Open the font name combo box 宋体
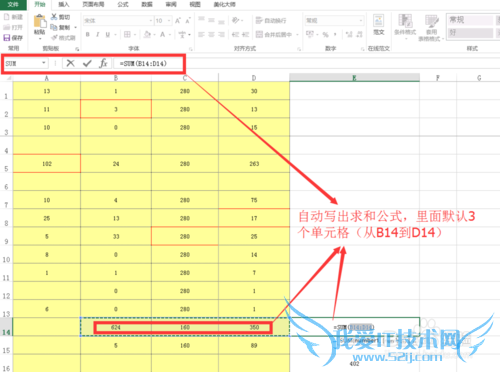500x372 pixels. click(118, 21)
